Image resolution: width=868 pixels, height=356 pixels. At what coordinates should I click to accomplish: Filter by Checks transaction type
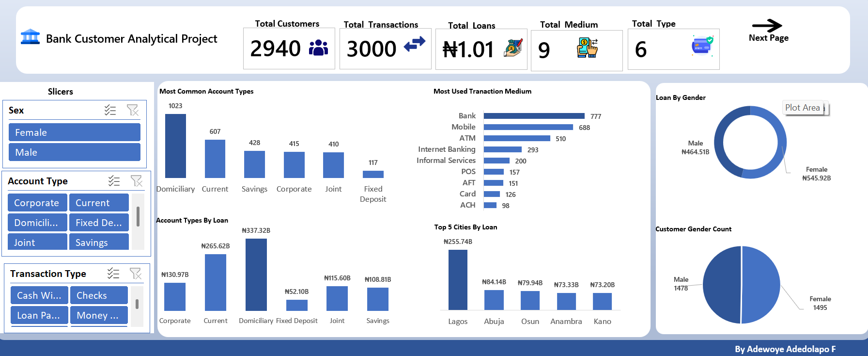click(99, 295)
